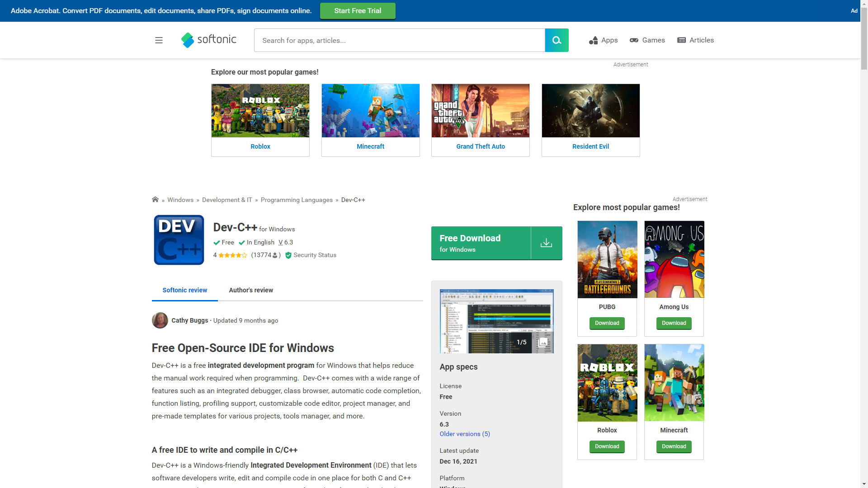Click the Programming Languages breadcrumb link
This screenshot has height=488, width=868.
point(297,200)
